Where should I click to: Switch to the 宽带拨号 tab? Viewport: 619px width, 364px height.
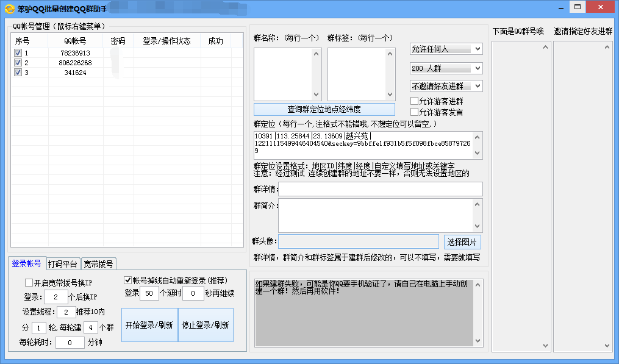[98, 264]
